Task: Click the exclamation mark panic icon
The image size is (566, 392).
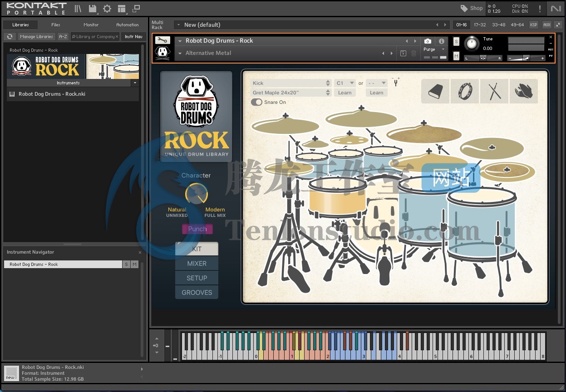Action: click(x=540, y=9)
